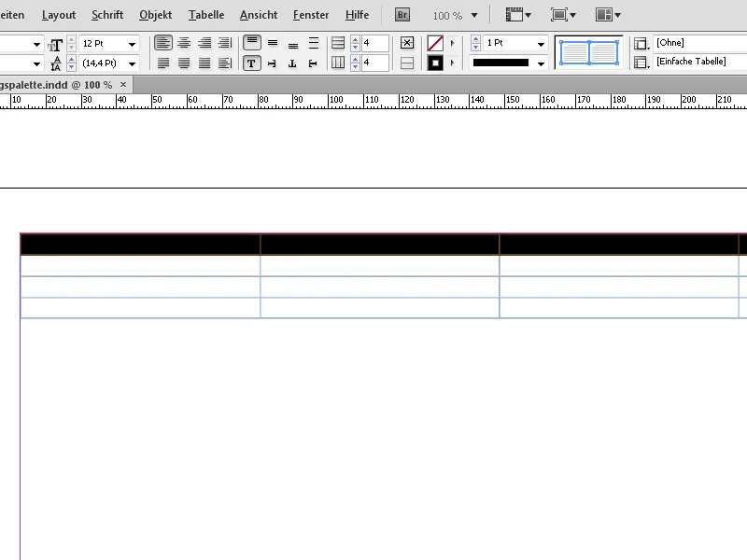Click the cell stroke proxy preview
This screenshot has width=747, height=560.
click(589, 52)
